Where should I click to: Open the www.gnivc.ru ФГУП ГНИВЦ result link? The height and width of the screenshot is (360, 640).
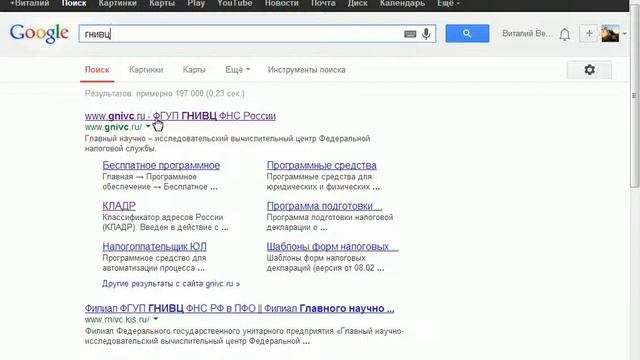(x=180, y=116)
